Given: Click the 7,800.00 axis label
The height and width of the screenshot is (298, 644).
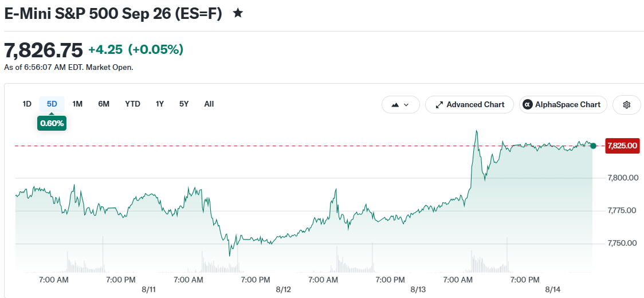Looking at the screenshot, I should pyautogui.click(x=623, y=178).
